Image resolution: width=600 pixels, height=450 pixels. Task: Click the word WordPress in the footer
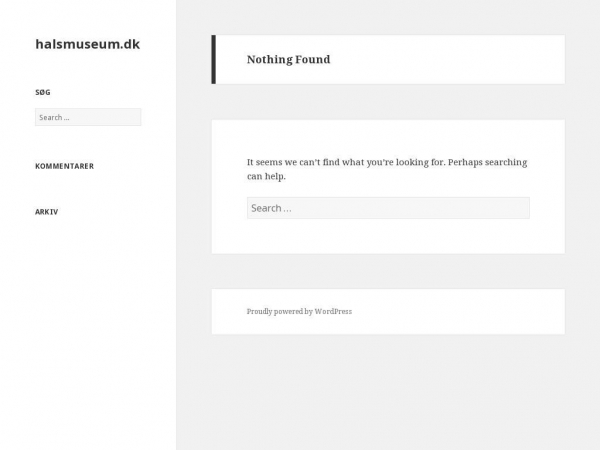[x=333, y=311]
